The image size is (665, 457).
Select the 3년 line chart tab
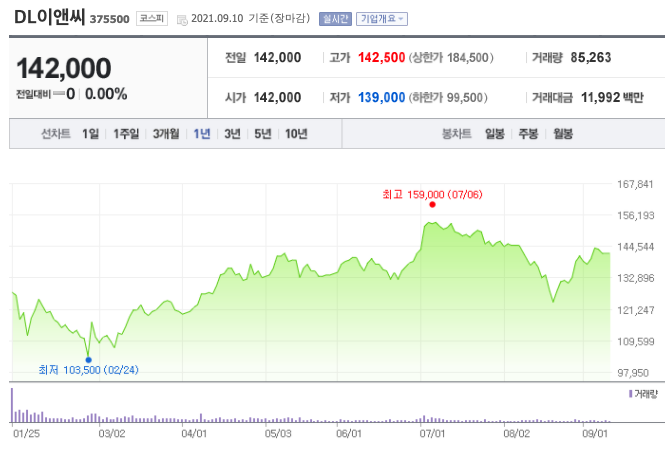232,134
